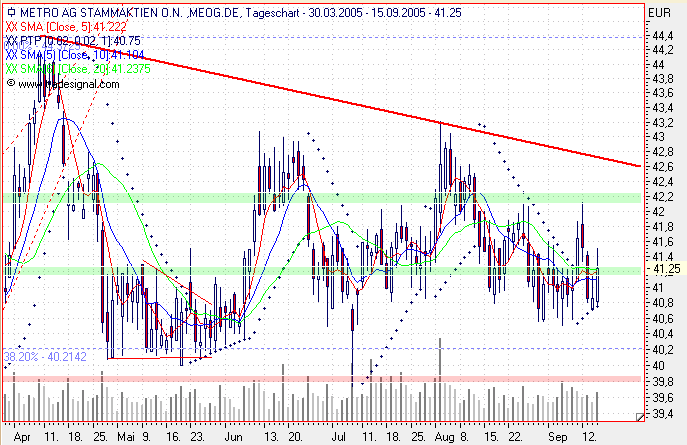The height and width of the screenshot is (445, 687).
Task: Click the Mai month label on date axis
Action: [x=126, y=437]
